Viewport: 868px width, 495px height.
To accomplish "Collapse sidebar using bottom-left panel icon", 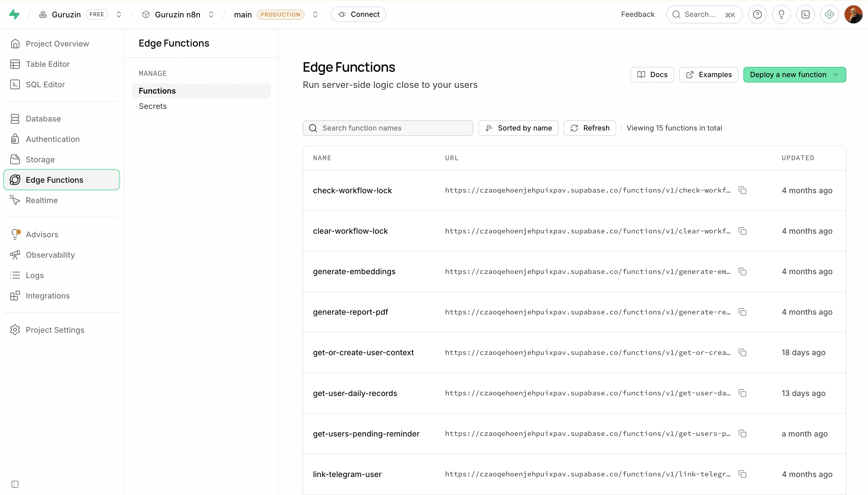I will point(15,484).
